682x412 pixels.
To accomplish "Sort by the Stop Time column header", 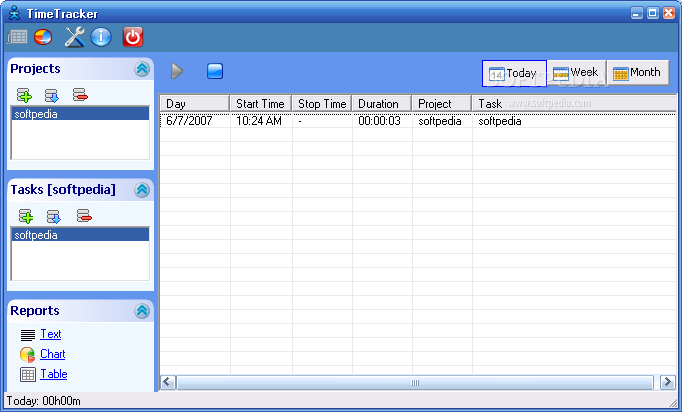I will tap(322, 104).
